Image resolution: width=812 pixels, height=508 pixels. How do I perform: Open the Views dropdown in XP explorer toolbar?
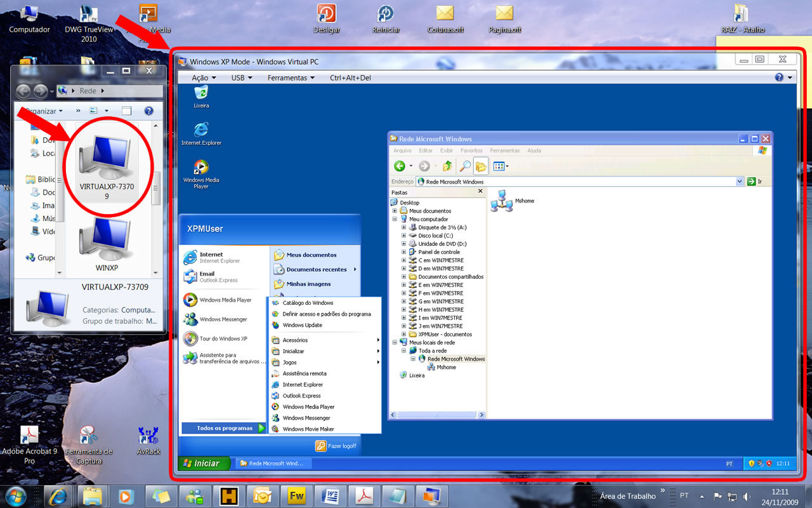501,166
